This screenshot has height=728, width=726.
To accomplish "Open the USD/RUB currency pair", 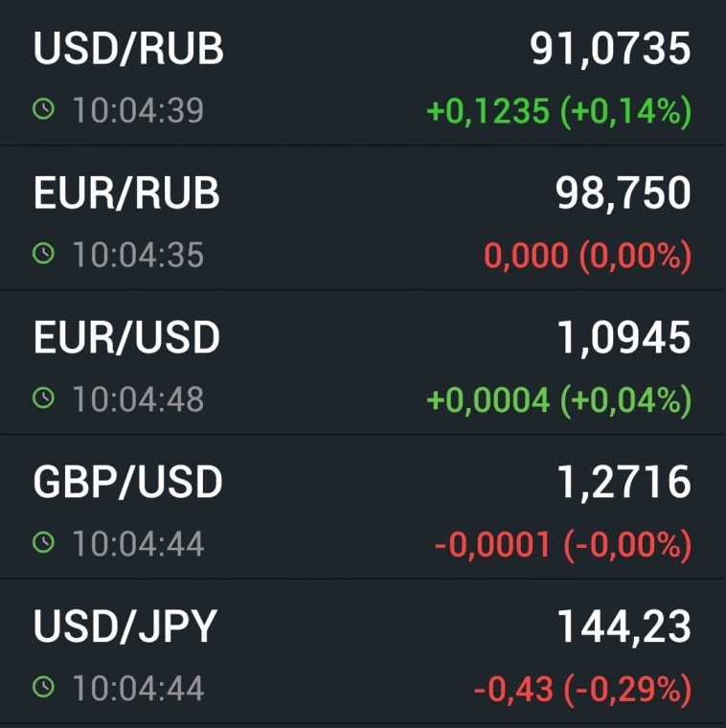I will click(128, 50).
